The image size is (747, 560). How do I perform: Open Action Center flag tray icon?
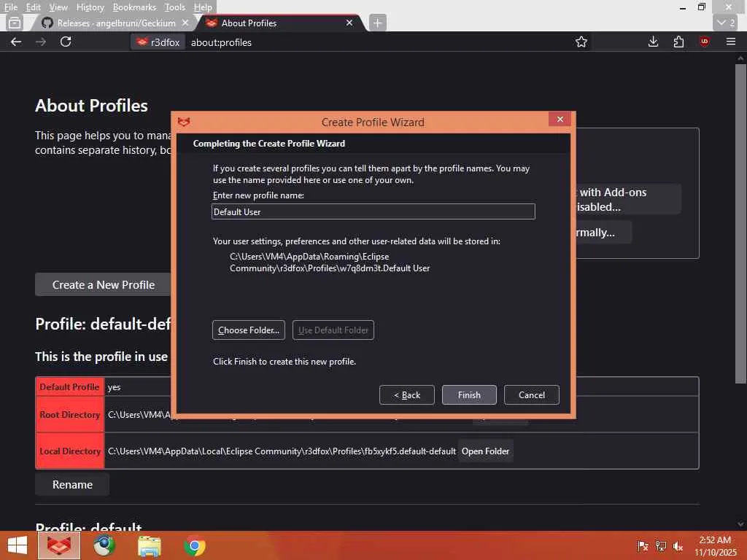pyautogui.click(x=643, y=545)
